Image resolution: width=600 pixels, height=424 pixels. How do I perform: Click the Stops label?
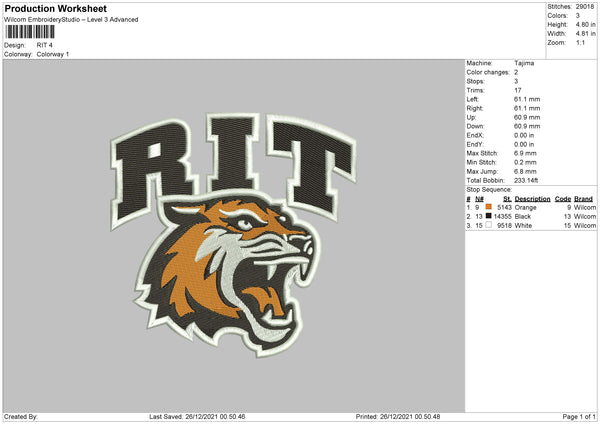[475, 81]
